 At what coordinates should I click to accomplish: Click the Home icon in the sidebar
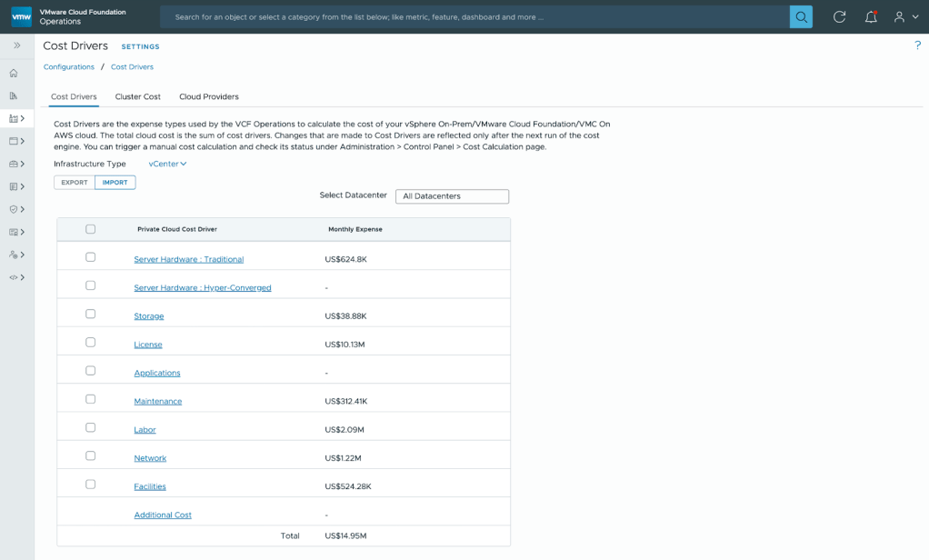point(14,73)
